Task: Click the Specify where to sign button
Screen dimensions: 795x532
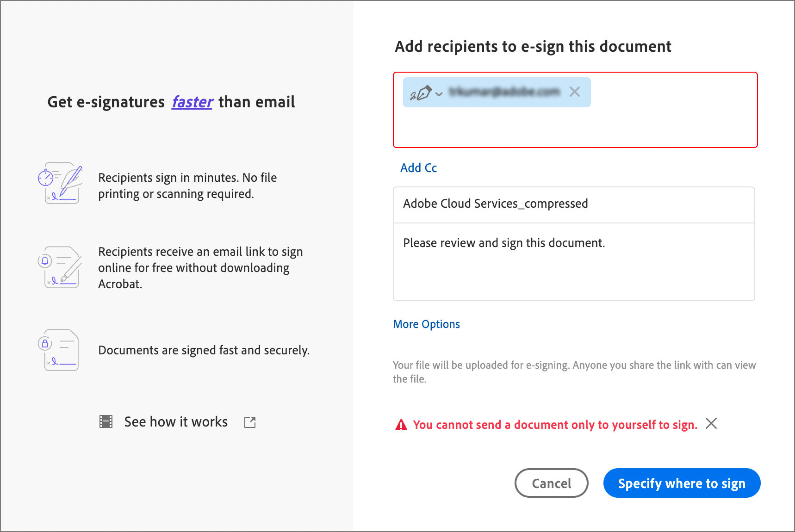Action: coord(682,483)
